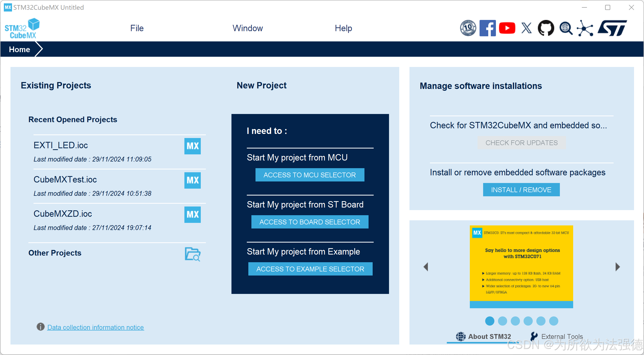Show next banner with right arrow
The height and width of the screenshot is (355, 644).
pyautogui.click(x=617, y=267)
